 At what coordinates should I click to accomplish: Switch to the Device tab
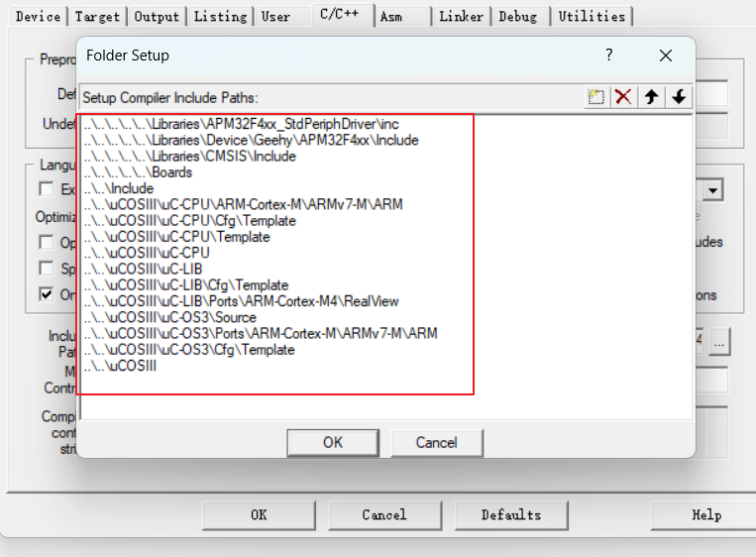point(38,17)
